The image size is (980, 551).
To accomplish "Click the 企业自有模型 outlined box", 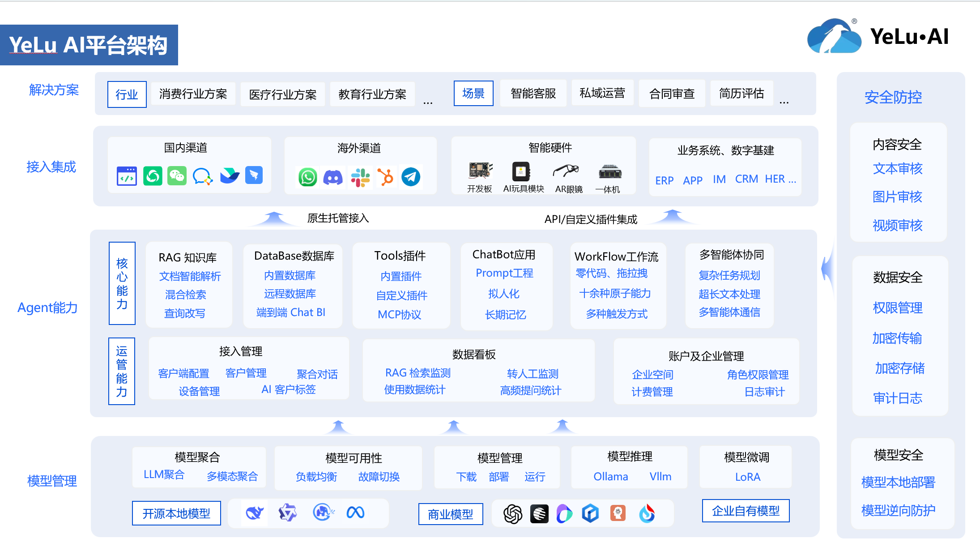I will tap(746, 511).
